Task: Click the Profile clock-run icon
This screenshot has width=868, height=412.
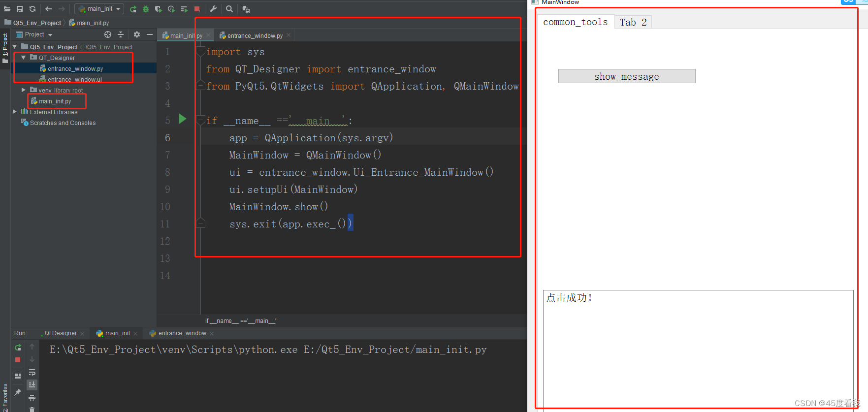Action: click(171, 9)
